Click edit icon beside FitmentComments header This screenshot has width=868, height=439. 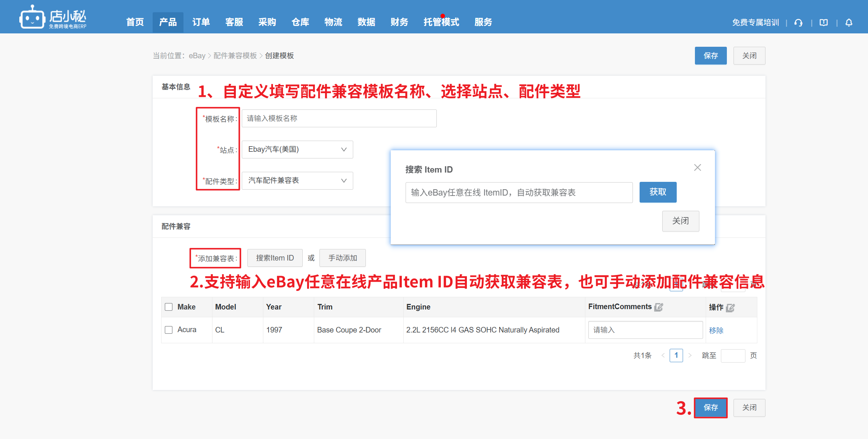click(659, 307)
